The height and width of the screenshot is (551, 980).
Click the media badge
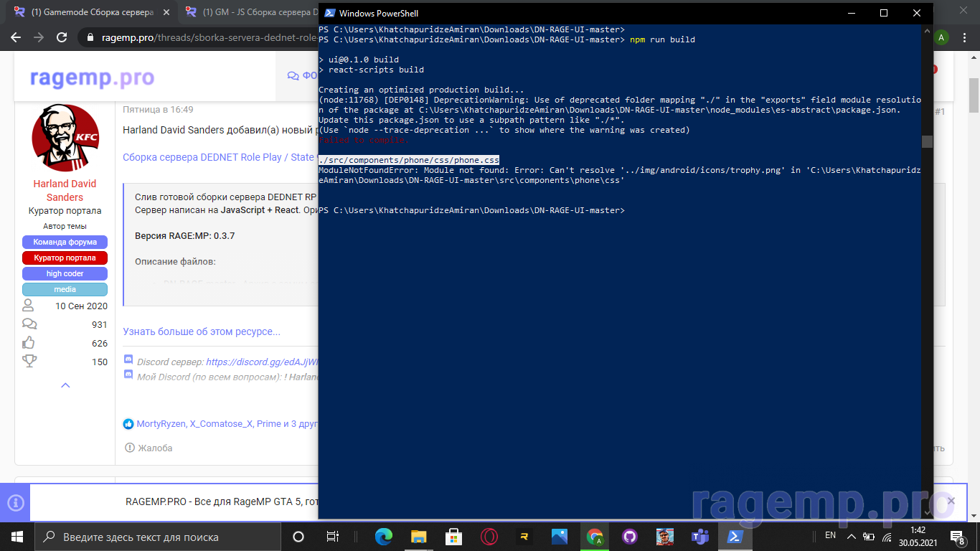pyautogui.click(x=65, y=289)
